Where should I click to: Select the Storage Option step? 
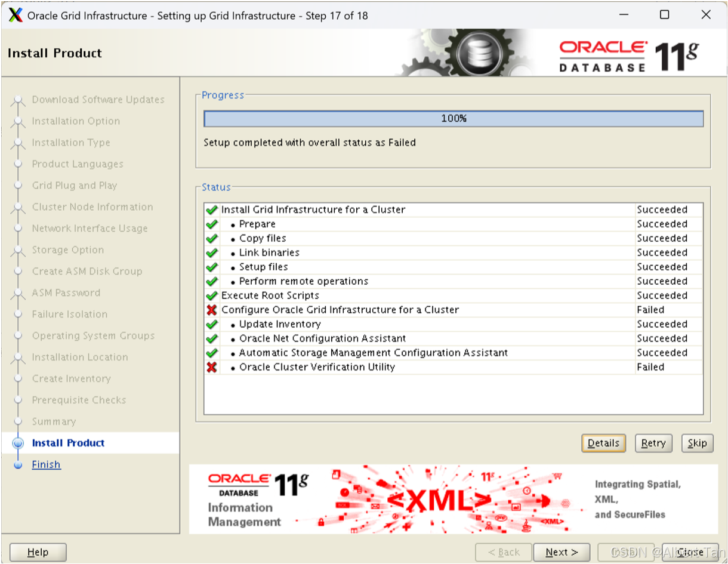(67, 249)
